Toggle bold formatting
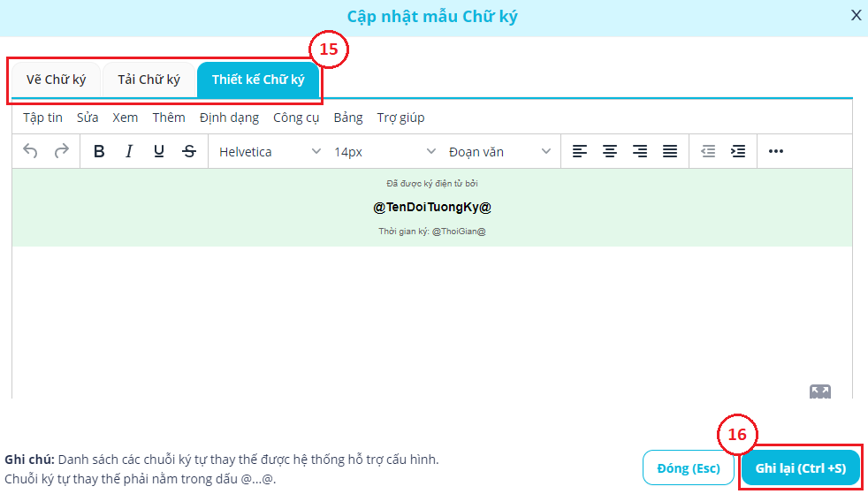Viewport: 868px width, 494px height. (x=99, y=151)
